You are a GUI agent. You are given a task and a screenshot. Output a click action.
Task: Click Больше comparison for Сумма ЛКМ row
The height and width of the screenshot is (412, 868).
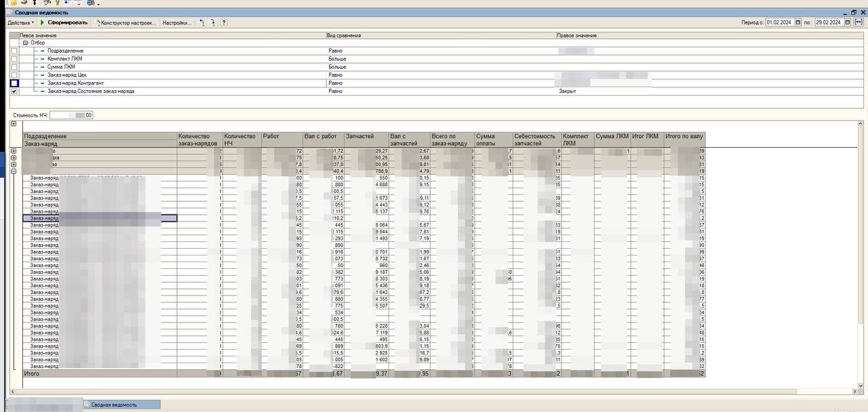pyautogui.click(x=337, y=67)
